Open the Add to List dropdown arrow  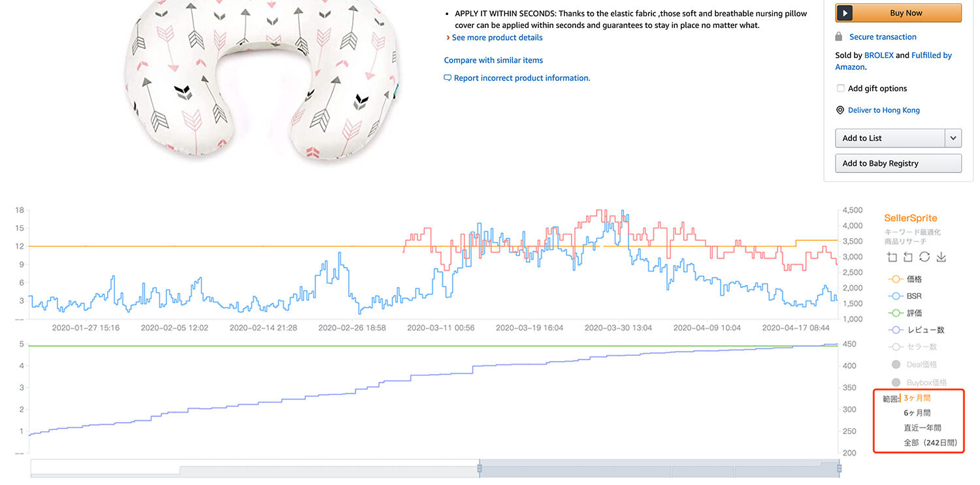click(x=953, y=138)
